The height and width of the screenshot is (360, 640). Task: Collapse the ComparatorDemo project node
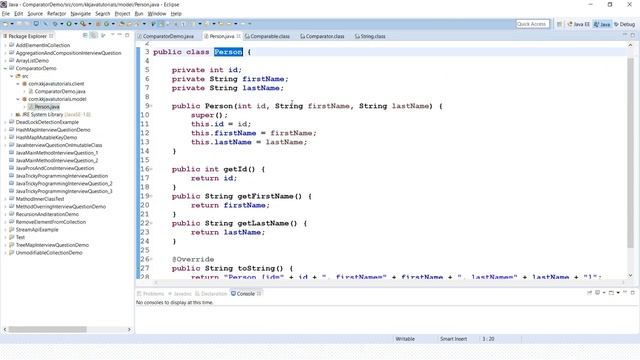point(5,68)
